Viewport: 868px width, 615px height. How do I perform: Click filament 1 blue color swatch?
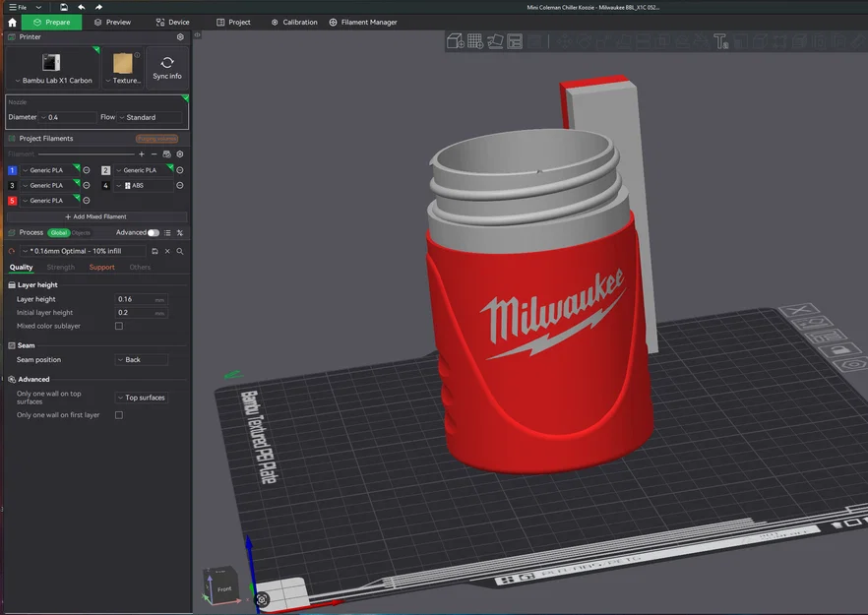(12, 170)
